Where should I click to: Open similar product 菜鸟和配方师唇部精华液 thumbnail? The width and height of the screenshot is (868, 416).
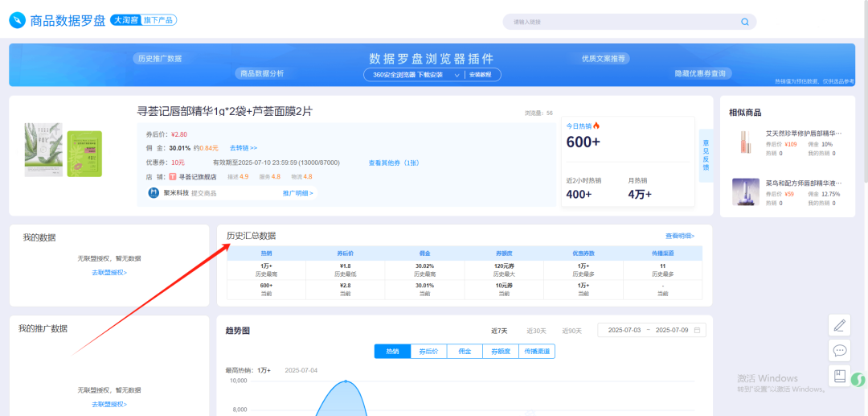coord(744,192)
